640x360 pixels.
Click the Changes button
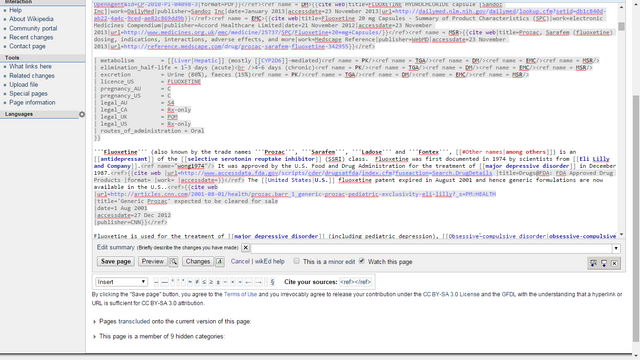tap(198, 262)
